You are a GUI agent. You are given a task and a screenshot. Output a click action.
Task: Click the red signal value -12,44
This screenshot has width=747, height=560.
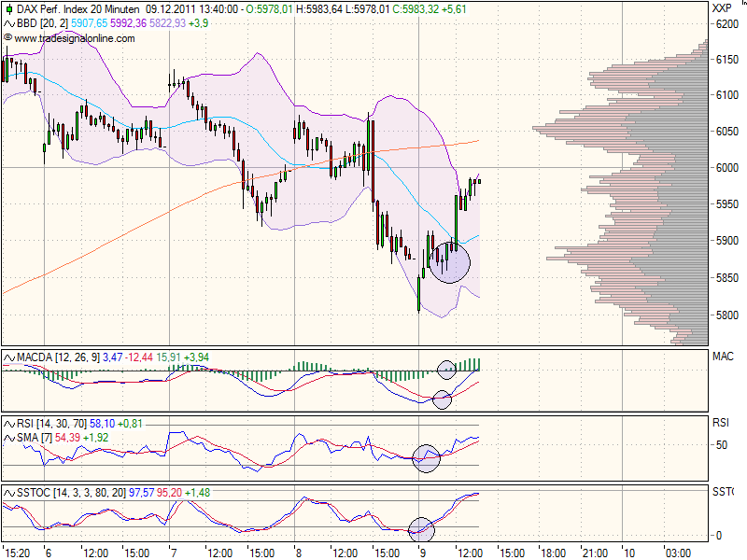pos(139,357)
